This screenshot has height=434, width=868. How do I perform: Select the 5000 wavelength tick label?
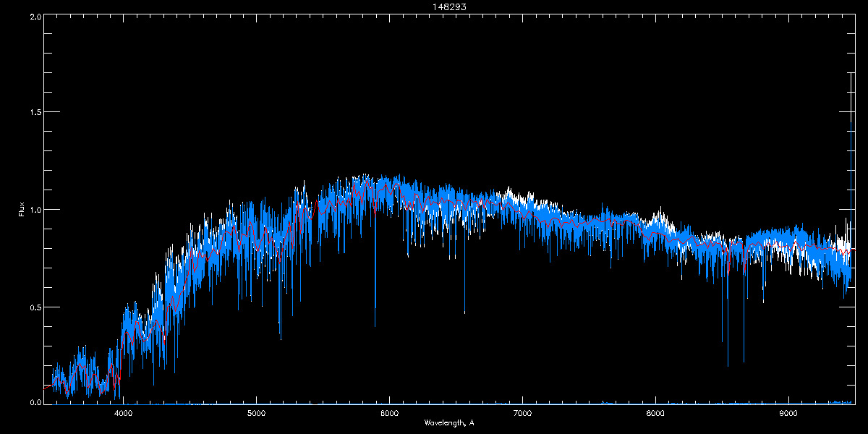[x=256, y=414]
